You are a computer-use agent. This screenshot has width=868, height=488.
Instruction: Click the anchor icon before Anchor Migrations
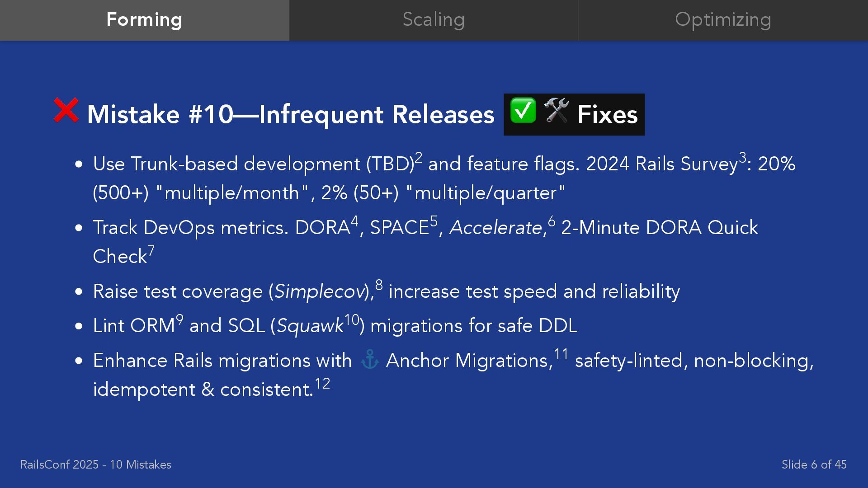[369, 360]
